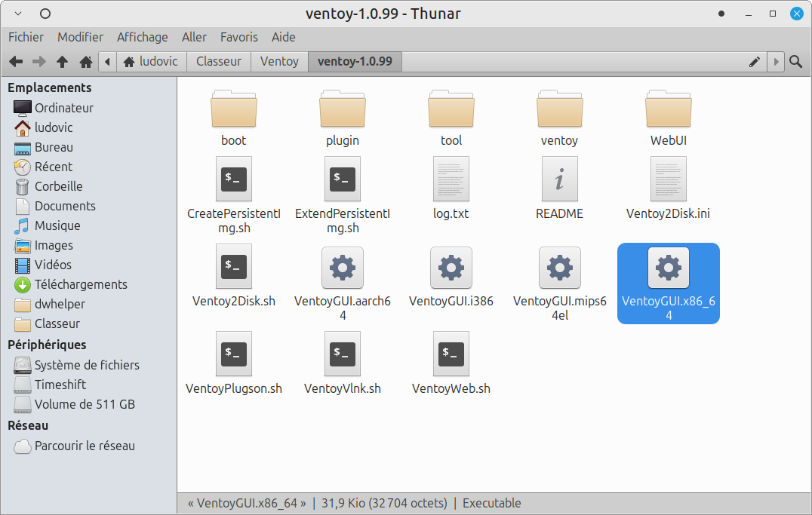Select the README file

(559, 188)
